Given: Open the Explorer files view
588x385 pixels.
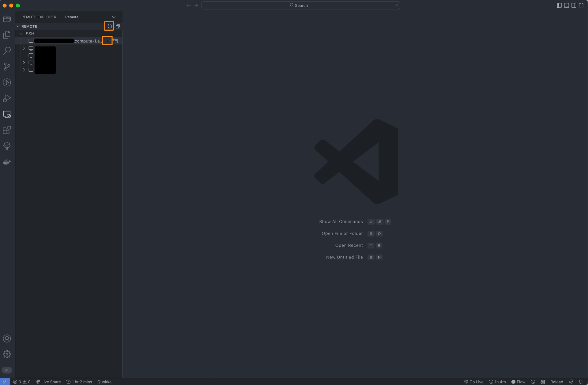Looking at the screenshot, I should [x=7, y=35].
